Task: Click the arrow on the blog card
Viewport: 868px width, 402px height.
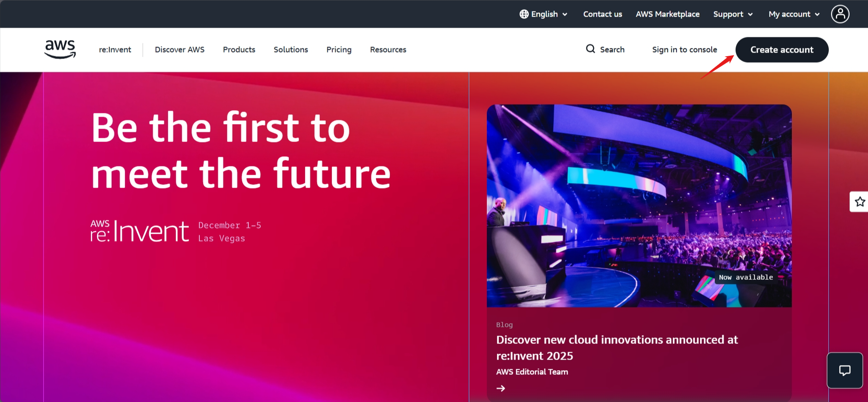Action: pos(501,389)
